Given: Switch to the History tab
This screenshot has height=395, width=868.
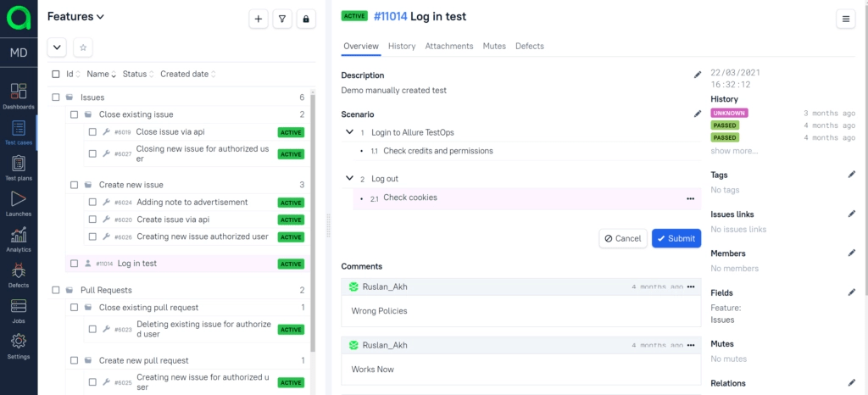Looking at the screenshot, I should [402, 46].
